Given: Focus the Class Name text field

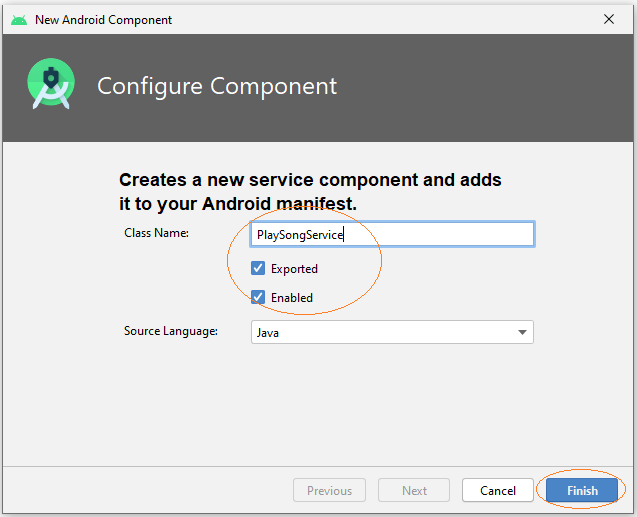Looking at the screenshot, I should (392, 234).
